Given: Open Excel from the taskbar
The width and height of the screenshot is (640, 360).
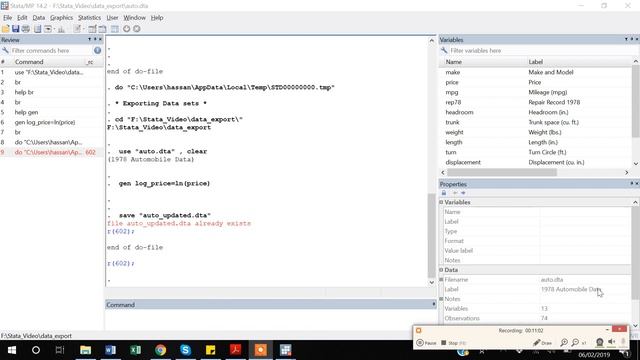Looking at the screenshot, I should coord(136,350).
